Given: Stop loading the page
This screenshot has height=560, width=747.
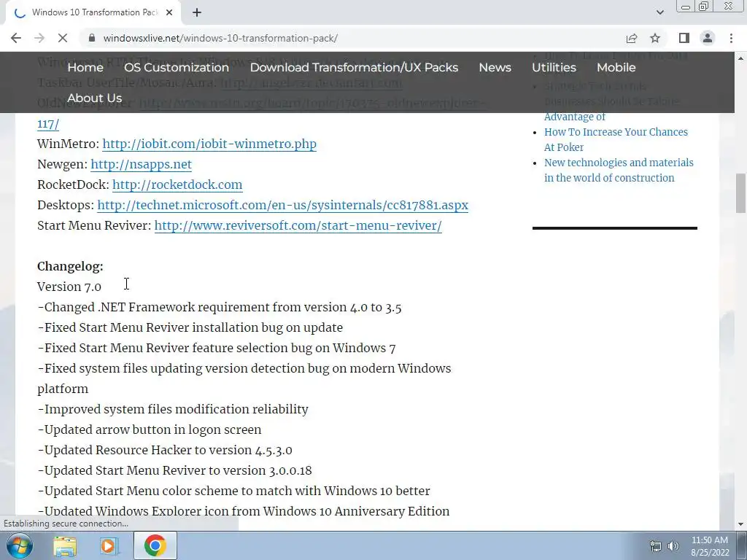Looking at the screenshot, I should [x=63, y=38].
